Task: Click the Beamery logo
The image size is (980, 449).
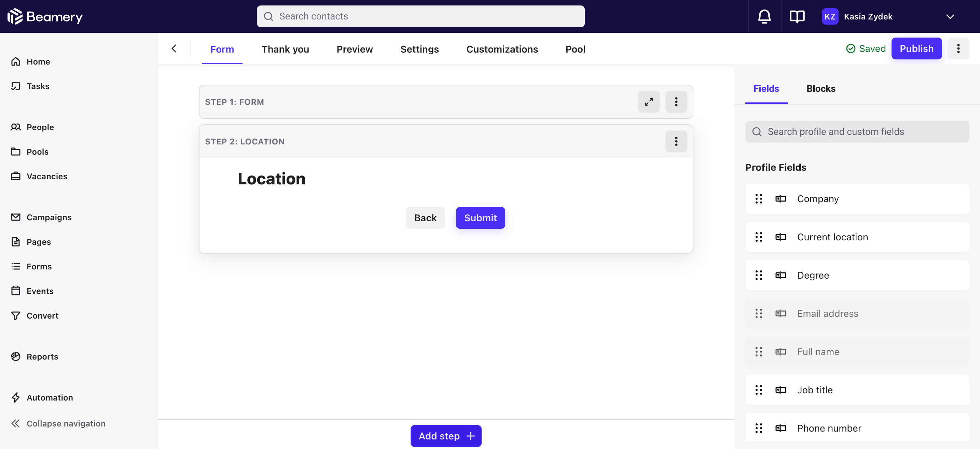Action: (x=45, y=16)
